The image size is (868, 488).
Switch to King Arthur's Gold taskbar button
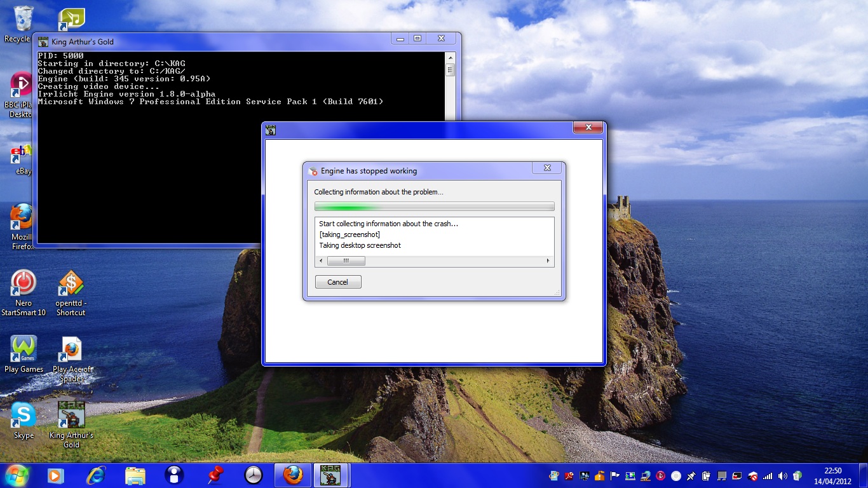coord(330,475)
